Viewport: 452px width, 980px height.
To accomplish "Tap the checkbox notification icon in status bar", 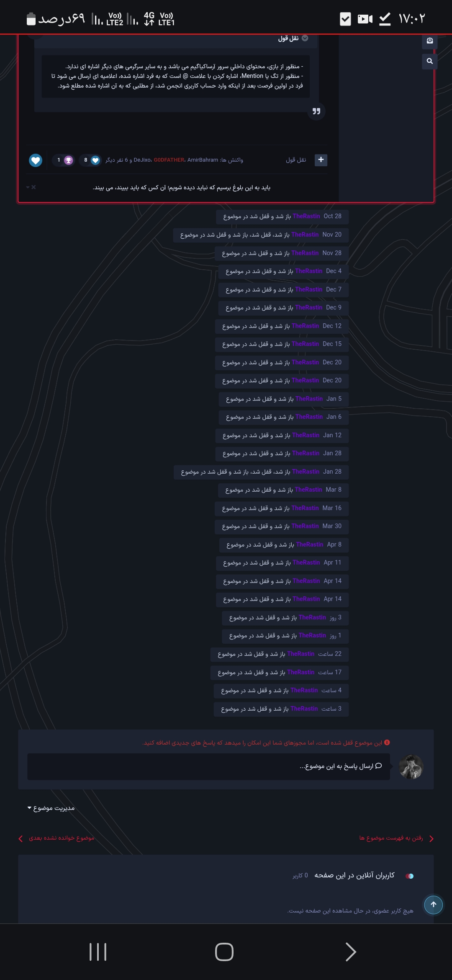I will (345, 19).
